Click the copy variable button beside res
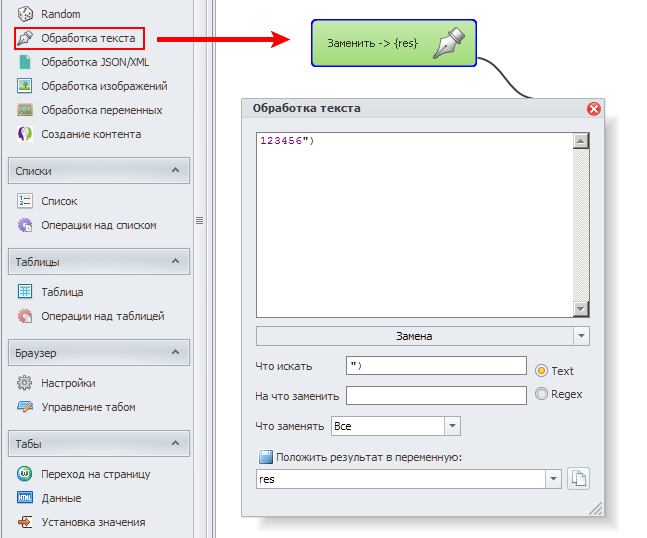 pyautogui.click(x=579, y=479)
